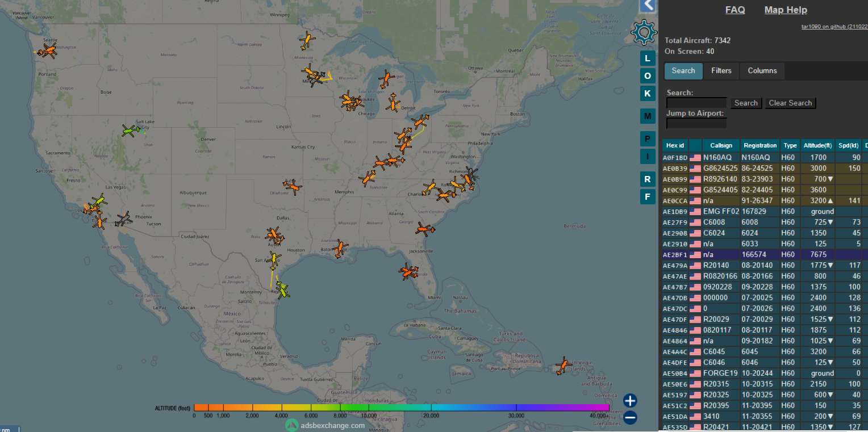
Task: Select the gray helicopter west of Phoenix
Action: (123, 219)
